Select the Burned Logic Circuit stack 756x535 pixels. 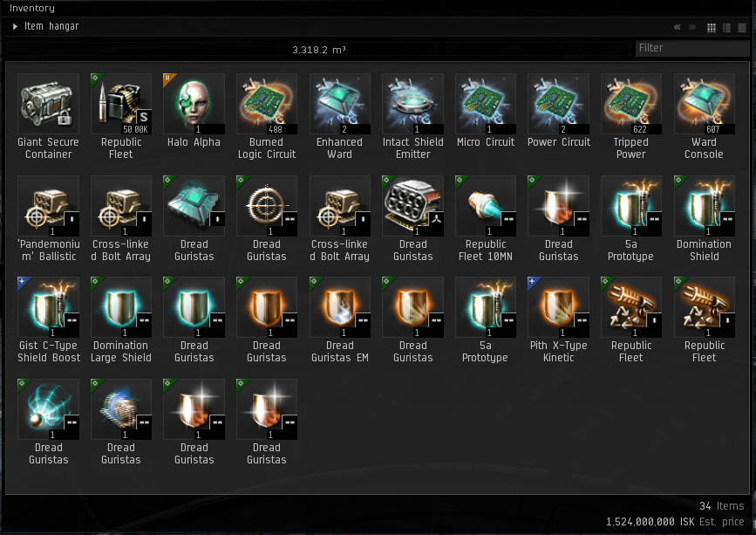(267, 104)
